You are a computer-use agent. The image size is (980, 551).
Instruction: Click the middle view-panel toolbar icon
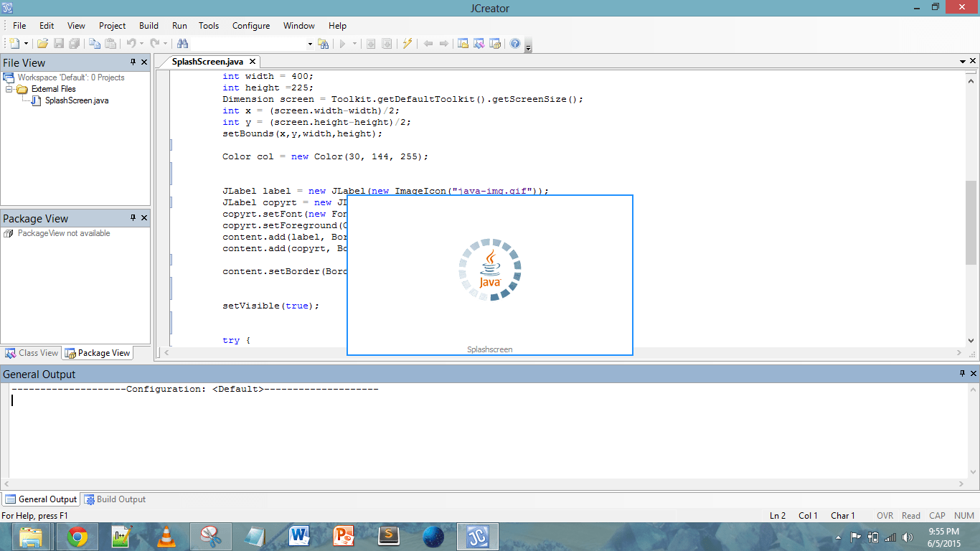click(479, 44)
